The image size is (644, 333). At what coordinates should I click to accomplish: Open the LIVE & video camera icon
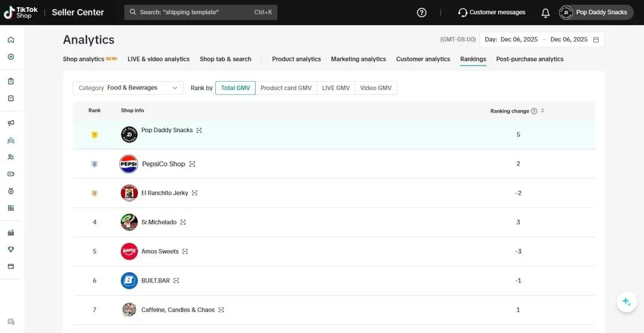(x=11, y=174)
